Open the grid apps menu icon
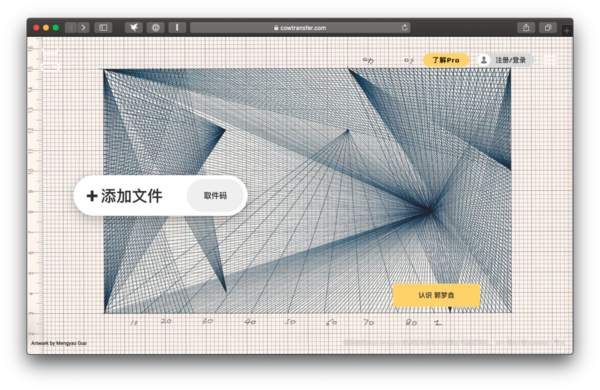Image resolution: width=600 pixels, height=390 pixels. click(549, 60)
